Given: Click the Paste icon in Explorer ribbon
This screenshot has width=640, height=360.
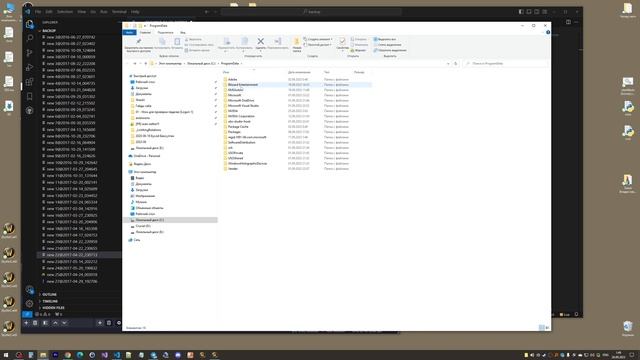Looking at the screenshot, I should (x=177, y=42).
